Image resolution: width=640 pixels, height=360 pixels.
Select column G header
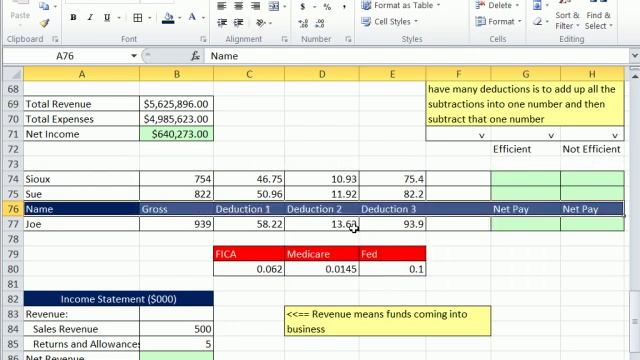pos(526,74)
